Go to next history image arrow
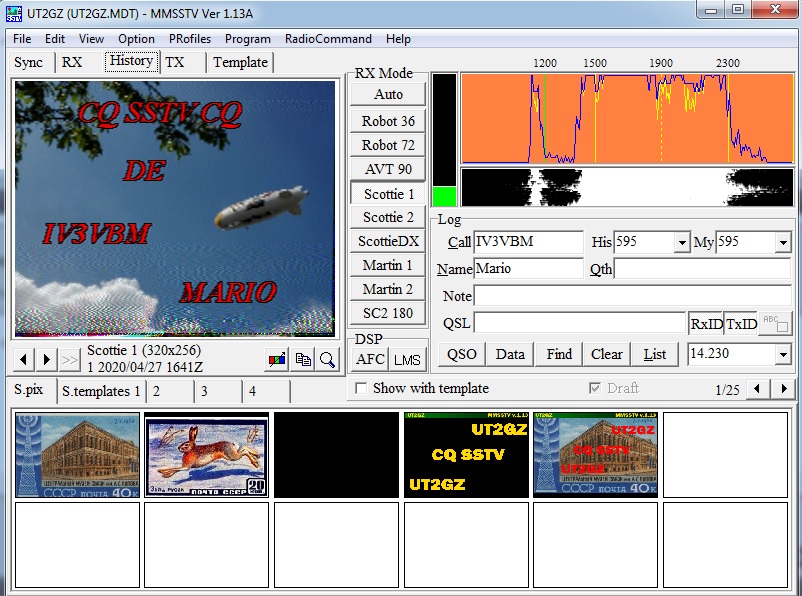 pyautogui.click(x=47, y=359)
